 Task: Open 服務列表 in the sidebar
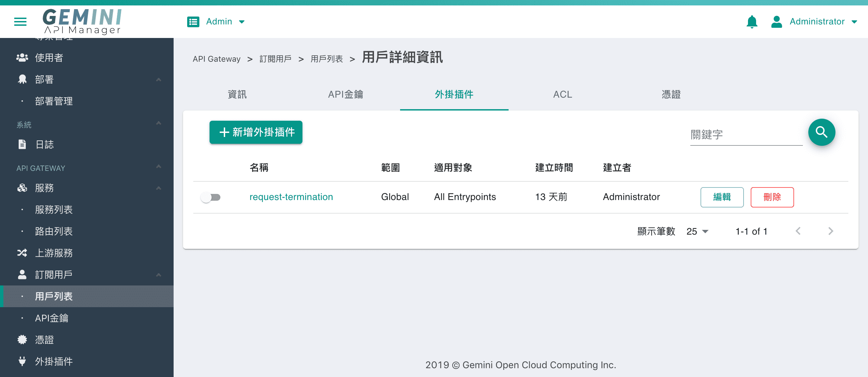pyautogui.click(x=54, y=210)
